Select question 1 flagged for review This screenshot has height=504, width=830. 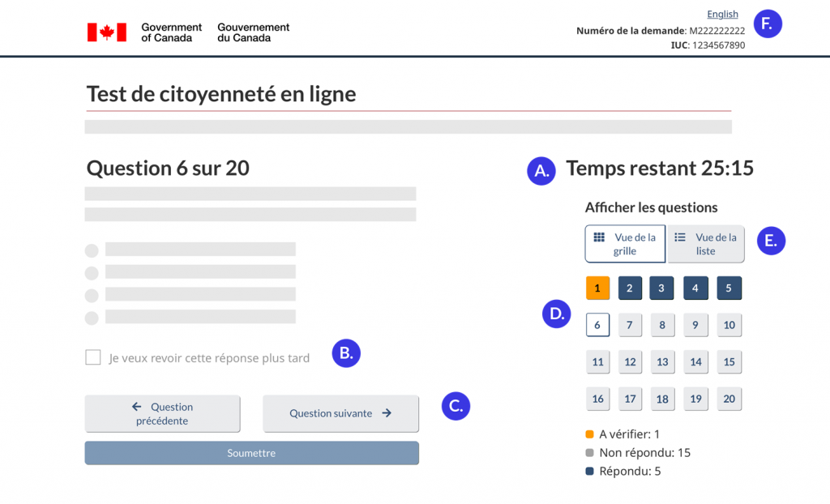pyautogui.click(x=597, y=288)
